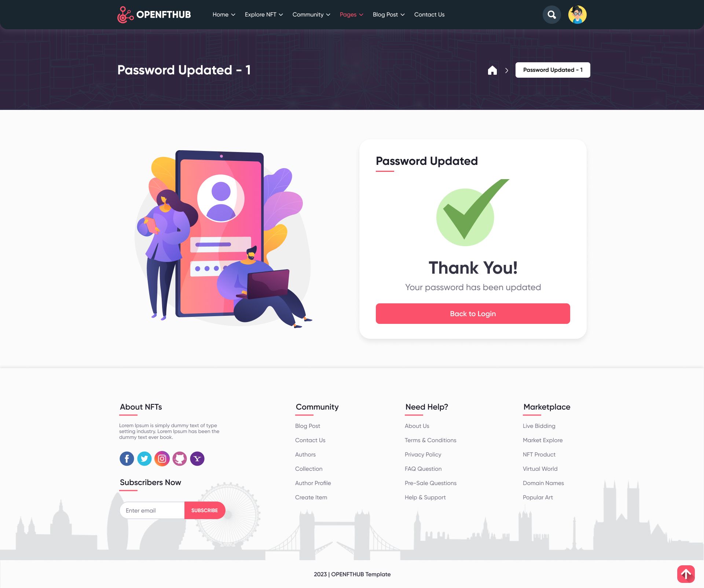
Task: Click the user avatar profile icon
Action: [577, 15]
